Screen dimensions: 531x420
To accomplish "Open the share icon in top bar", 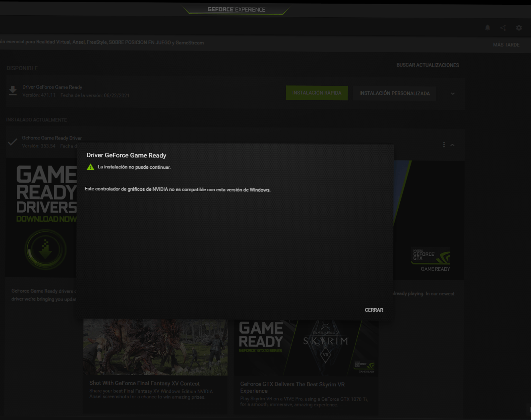I will click(503, 28).
